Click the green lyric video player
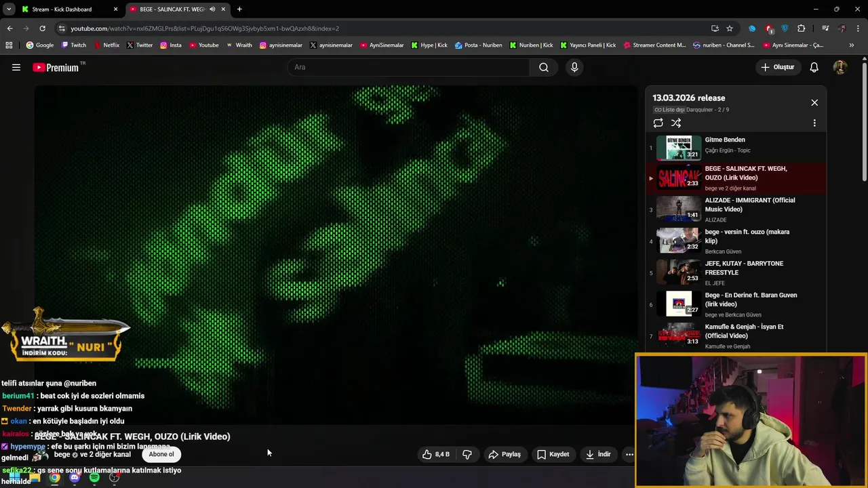 336,254
